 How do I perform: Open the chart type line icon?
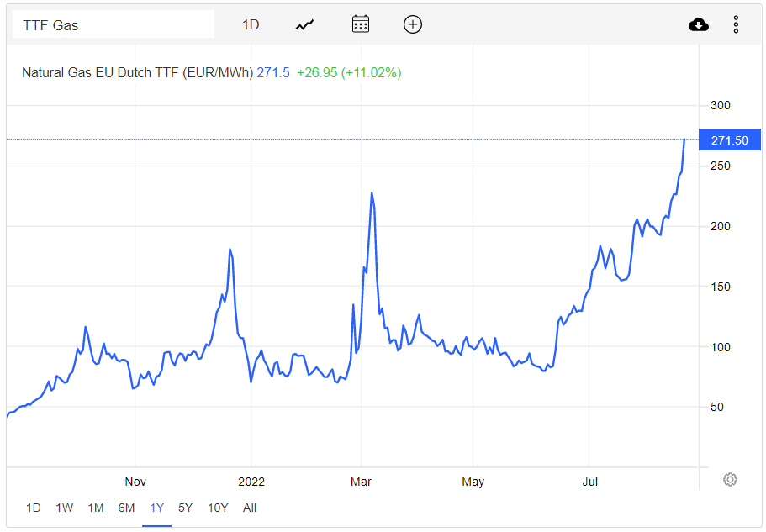pos(305,25)
